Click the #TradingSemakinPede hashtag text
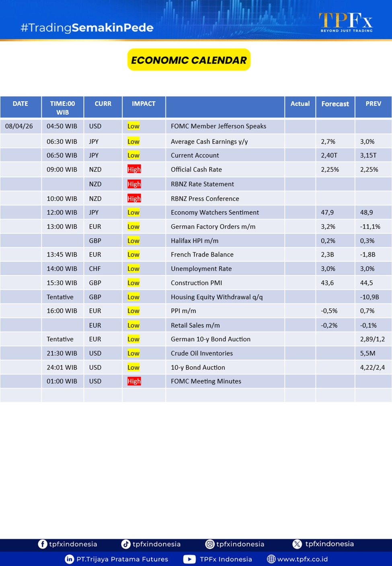The image size is (392, 566). pyautogui.click(x=87, y=28)
